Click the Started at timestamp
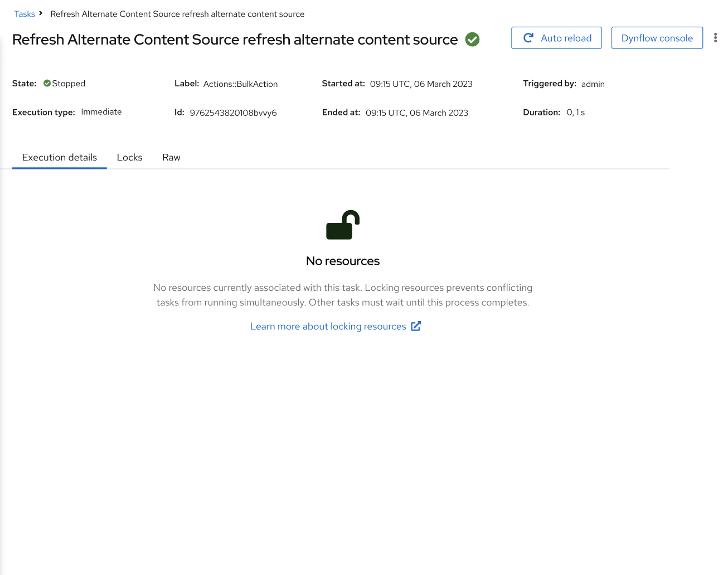728x575 pixels. [x=421, y=84]
